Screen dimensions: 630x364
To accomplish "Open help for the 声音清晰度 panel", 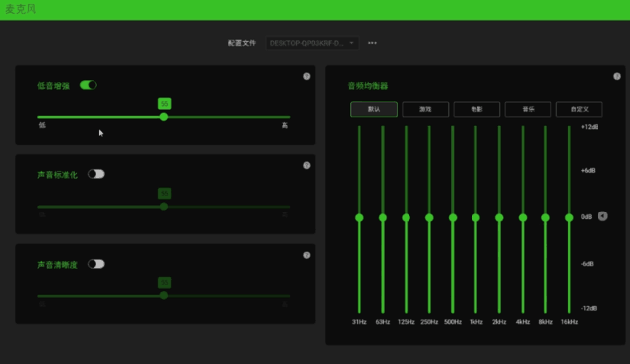I will (x=306, y=255).
